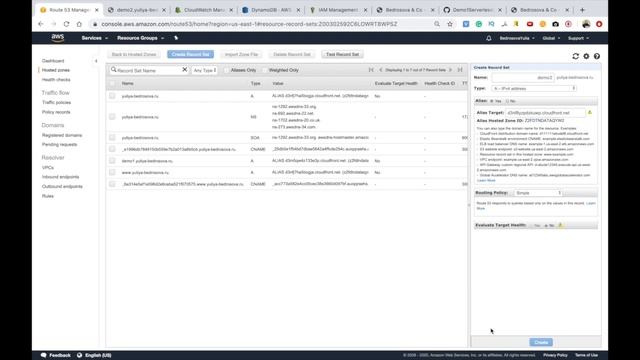Go to the next page of record sets
The width and height of the screenshot is (640, 360).
point(451,70)
